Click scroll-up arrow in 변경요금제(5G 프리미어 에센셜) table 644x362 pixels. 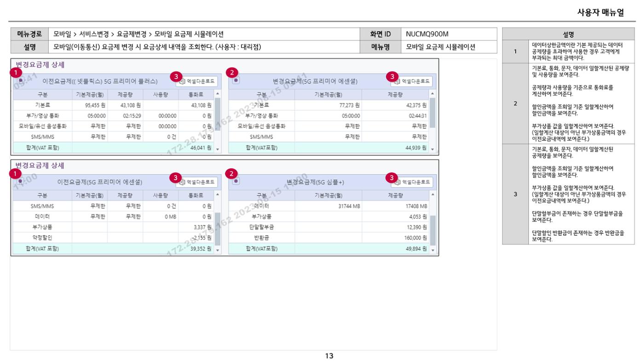432,94
